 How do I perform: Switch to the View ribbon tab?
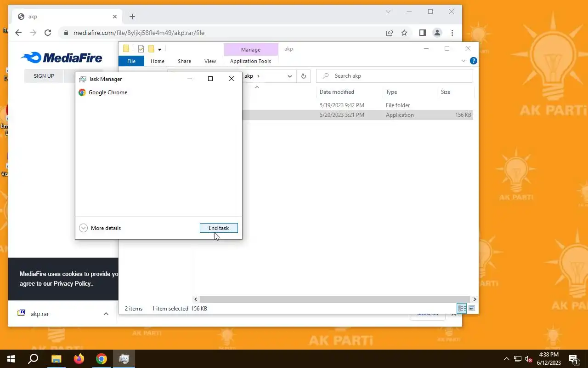pos(210,61)
